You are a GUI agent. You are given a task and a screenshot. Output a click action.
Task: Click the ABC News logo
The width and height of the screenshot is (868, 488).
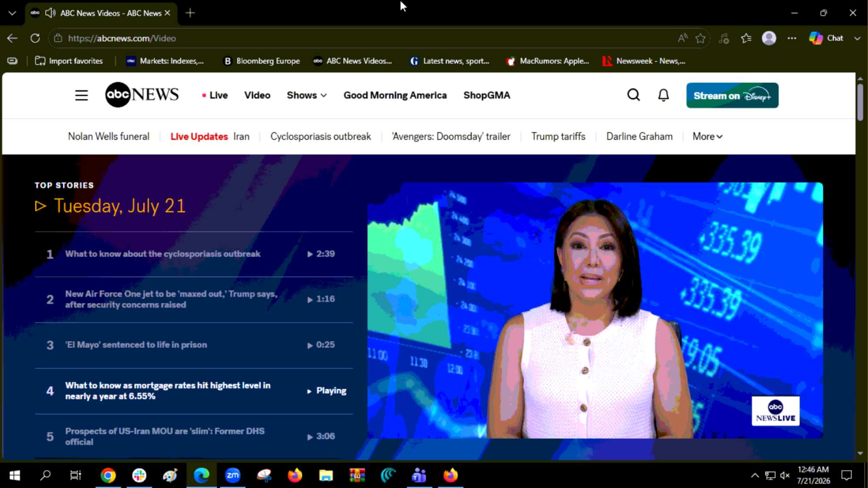click(x=142, y=94)
